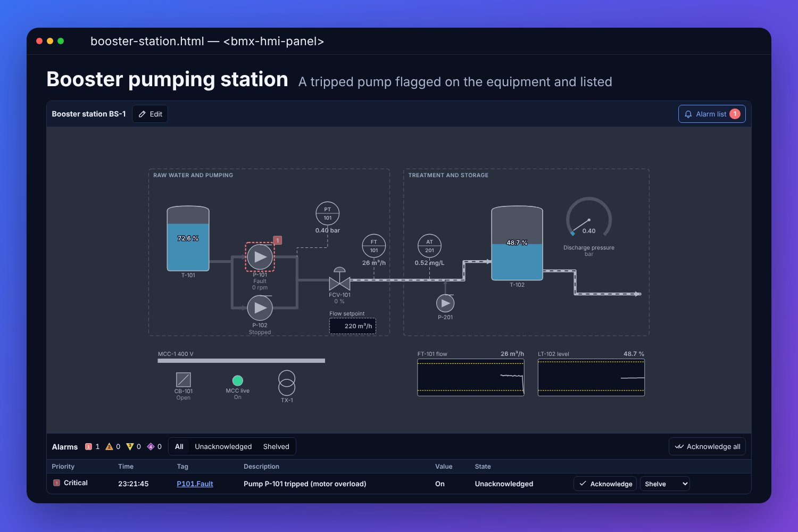Select the T-101 raw water tank
The width and height of the screenshot is (798, 532).
pyautogui.click(x=188, y=238)
